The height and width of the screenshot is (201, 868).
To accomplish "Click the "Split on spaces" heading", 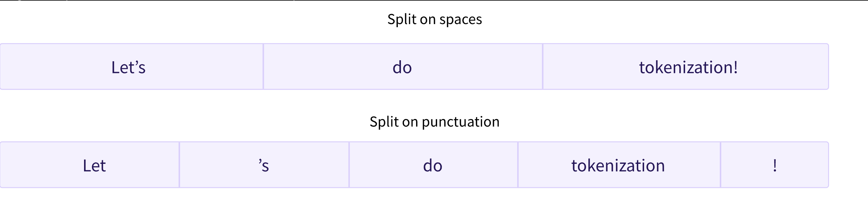I will (435, 19).
